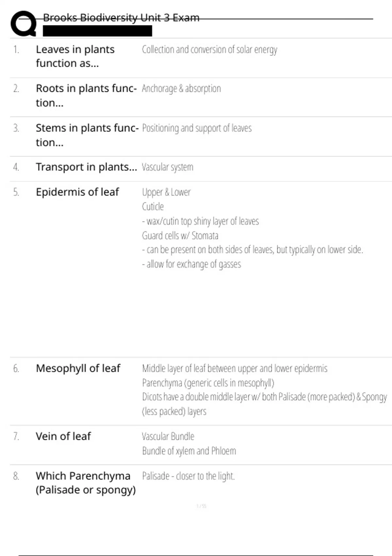Click the 'Vascular system' definition

pos(168,167)
